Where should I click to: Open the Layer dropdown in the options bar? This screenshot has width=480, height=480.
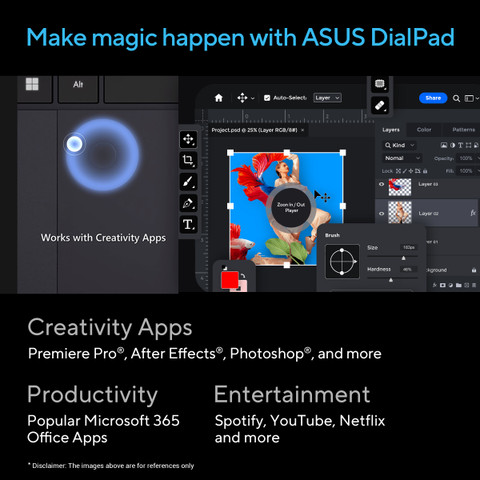point(327,98)
